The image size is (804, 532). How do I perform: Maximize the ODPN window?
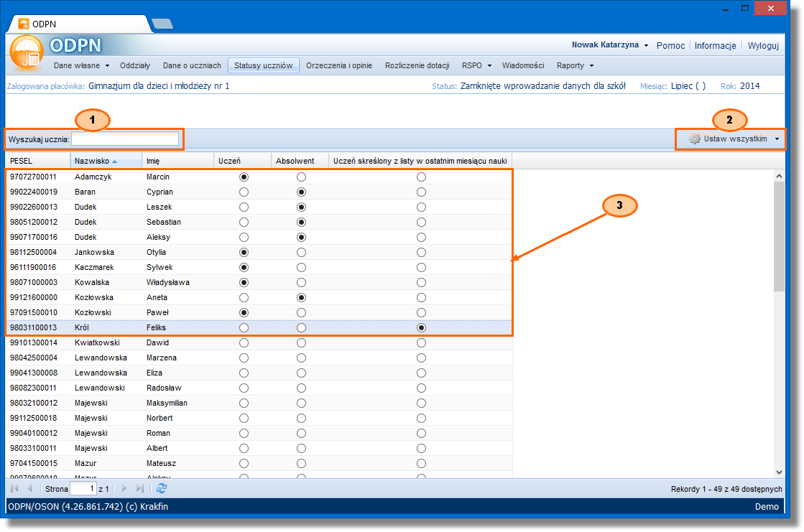745,8
